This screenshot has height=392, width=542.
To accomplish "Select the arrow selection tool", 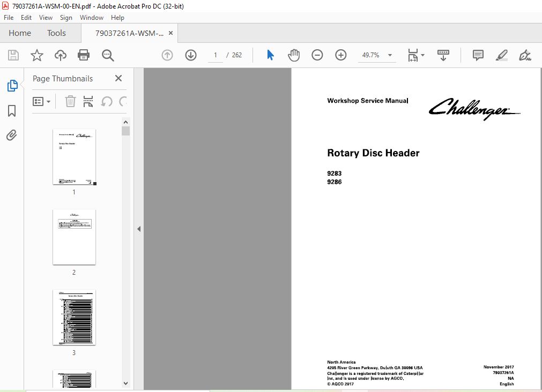I will [270, 55].
